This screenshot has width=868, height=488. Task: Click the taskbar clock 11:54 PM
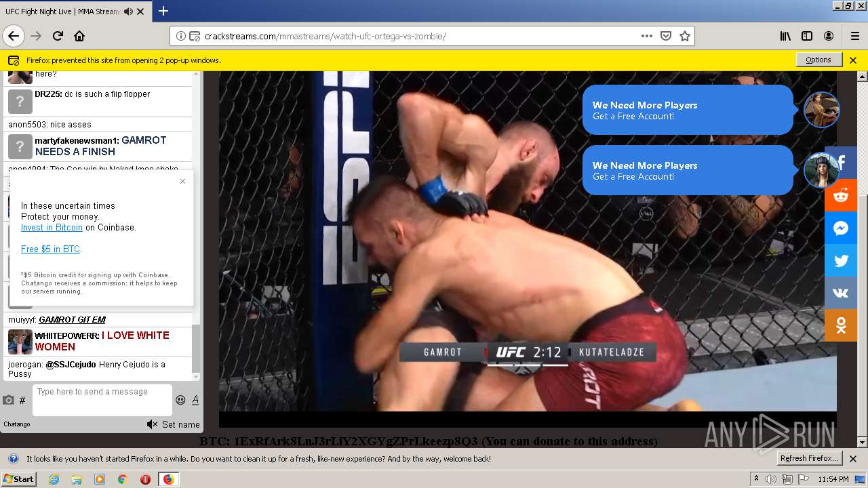[833, 479]
